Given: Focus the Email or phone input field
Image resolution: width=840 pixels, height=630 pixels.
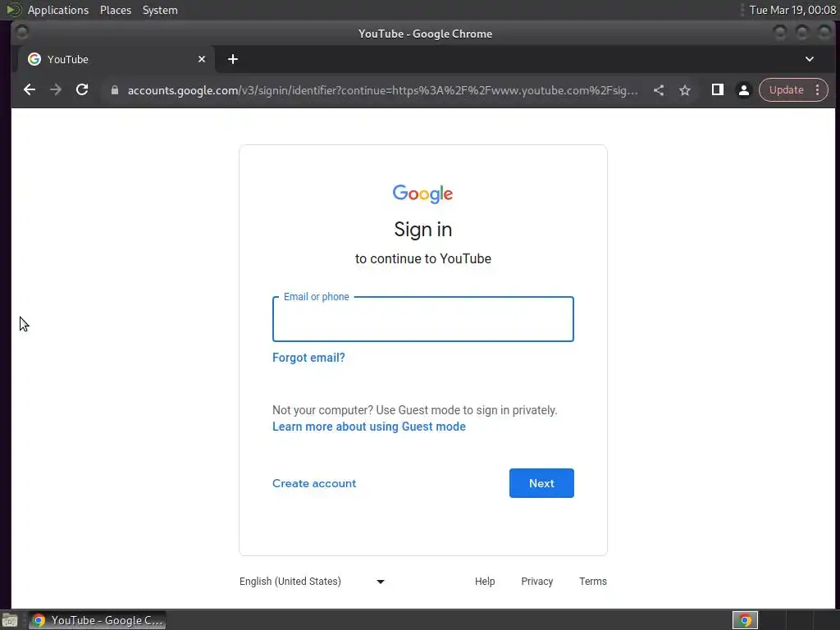Looking at the screenshot, I should pyautogui.click(x=422, y=319).
